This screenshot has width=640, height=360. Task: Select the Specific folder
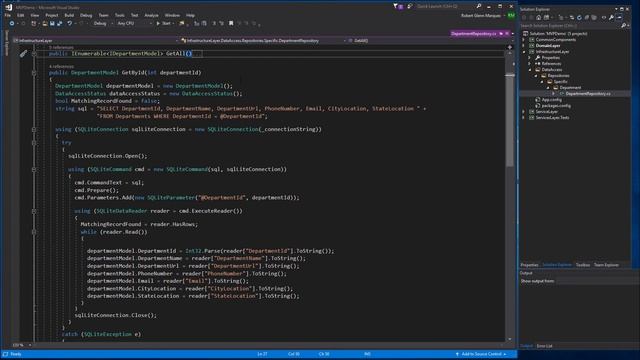pyautogui.click(x=560, y=82)
